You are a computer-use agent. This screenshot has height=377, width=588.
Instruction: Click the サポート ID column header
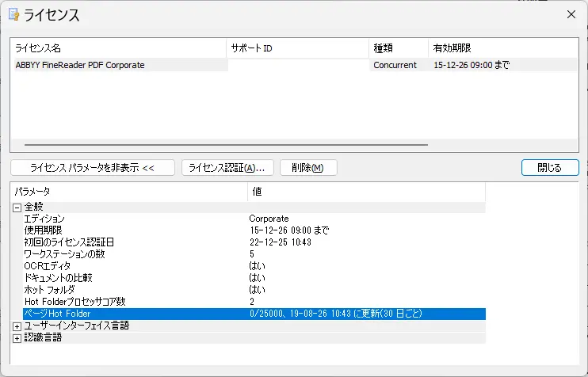298,48
